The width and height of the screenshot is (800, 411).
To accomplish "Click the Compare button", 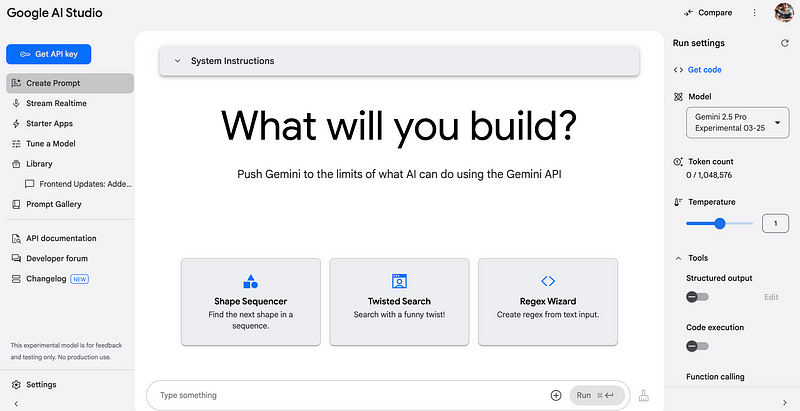I will (x=709, y=13).
